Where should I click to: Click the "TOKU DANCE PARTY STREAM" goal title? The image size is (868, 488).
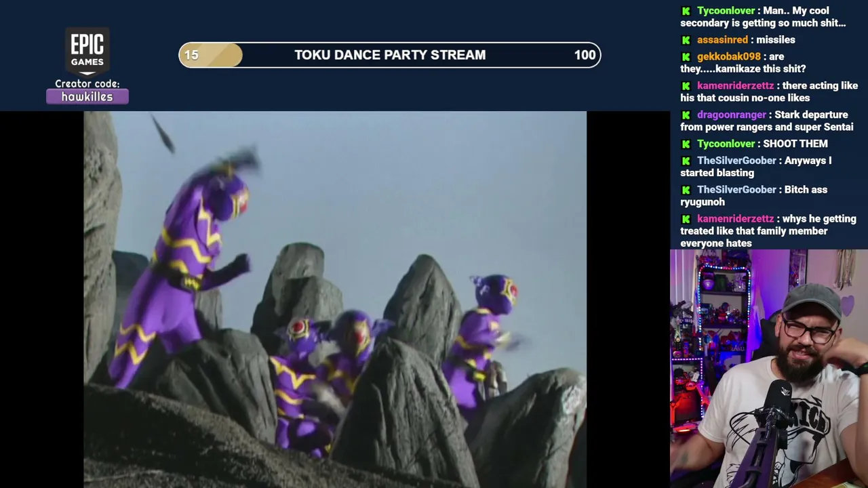(390, 55)
